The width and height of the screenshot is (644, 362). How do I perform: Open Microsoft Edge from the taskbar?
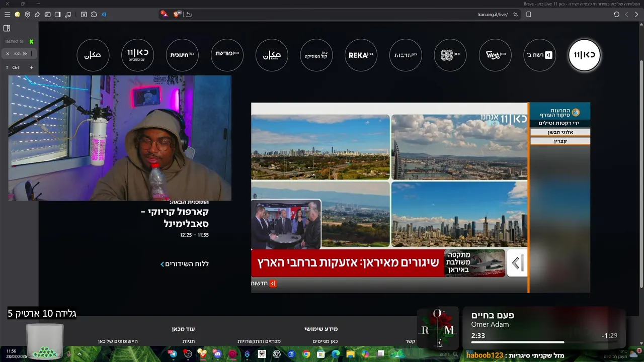[336, 354]
